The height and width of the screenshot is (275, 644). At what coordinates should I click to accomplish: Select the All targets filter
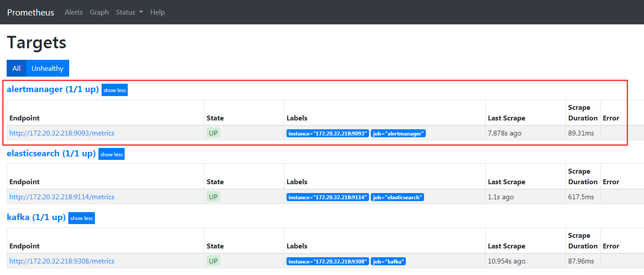(16, 68)
